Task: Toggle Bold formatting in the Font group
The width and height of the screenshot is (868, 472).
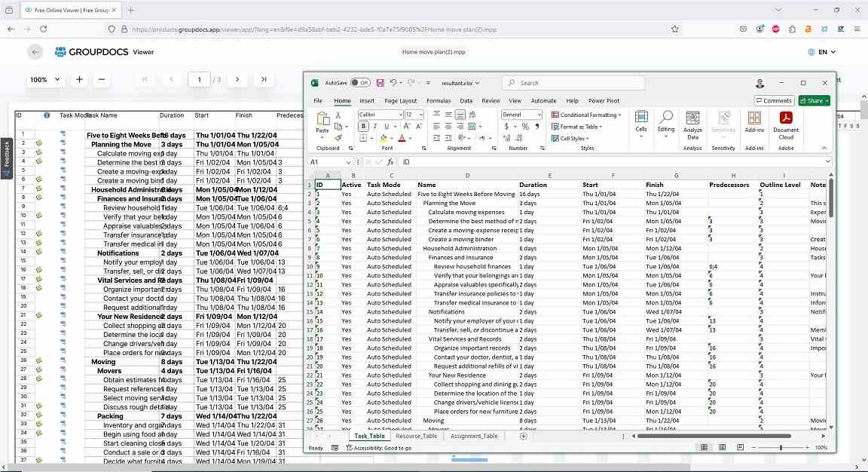Action: 363,127
